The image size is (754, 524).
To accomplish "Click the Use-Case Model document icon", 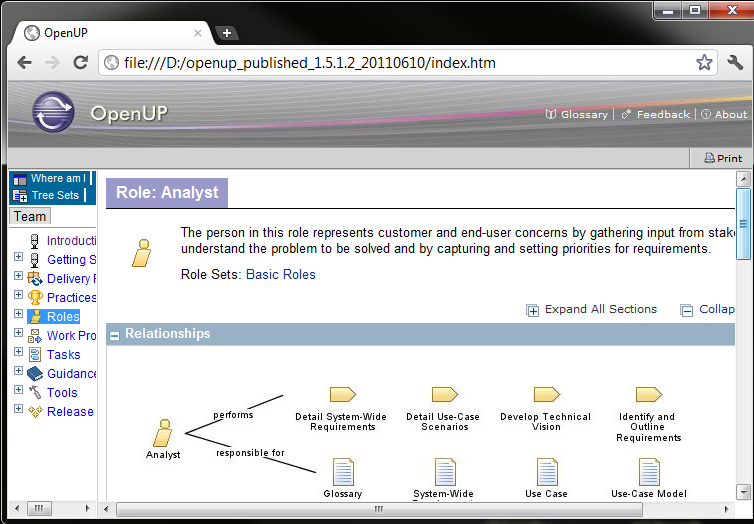I will click(x=649, y=472).
